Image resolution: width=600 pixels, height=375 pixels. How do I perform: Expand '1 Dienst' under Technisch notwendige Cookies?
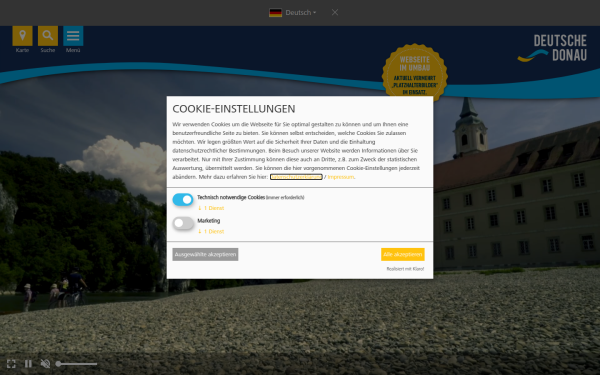[211, 208]
